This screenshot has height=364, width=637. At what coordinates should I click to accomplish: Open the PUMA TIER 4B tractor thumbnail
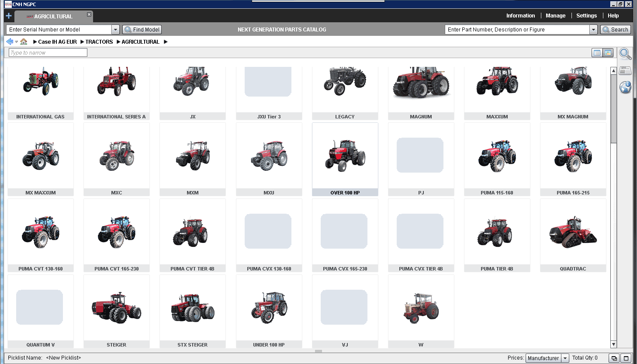497,236
